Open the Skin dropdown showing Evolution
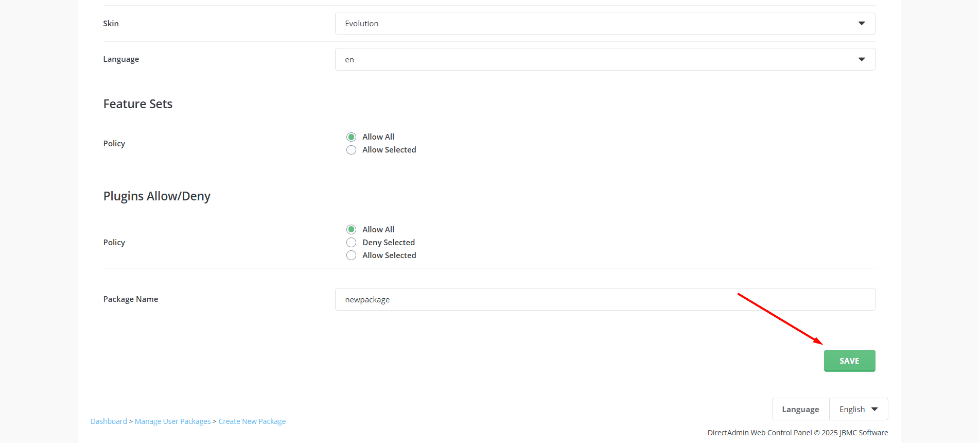Screen dimensions: 980x443 coord(604,23)
